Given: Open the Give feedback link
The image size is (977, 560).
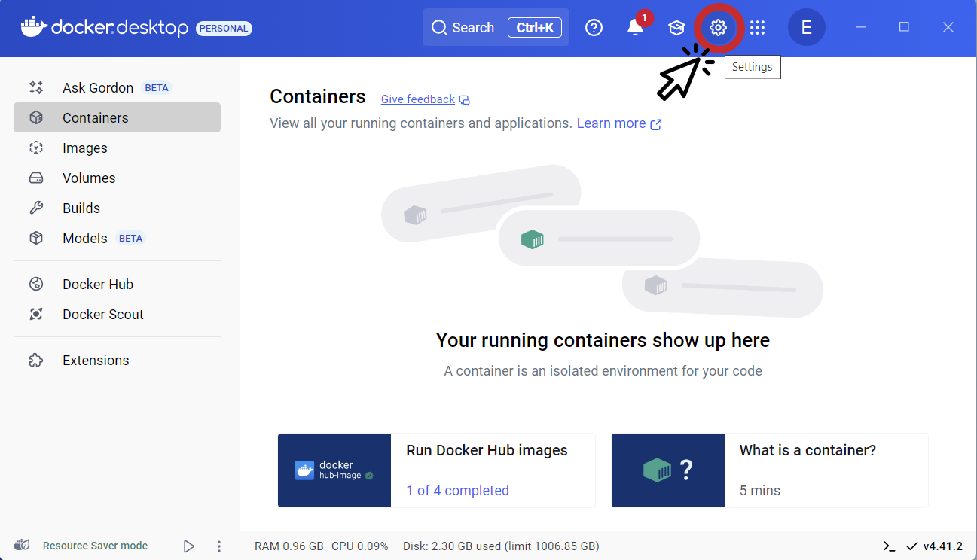Looking at the screenshot, I should [x=418, y=99].
